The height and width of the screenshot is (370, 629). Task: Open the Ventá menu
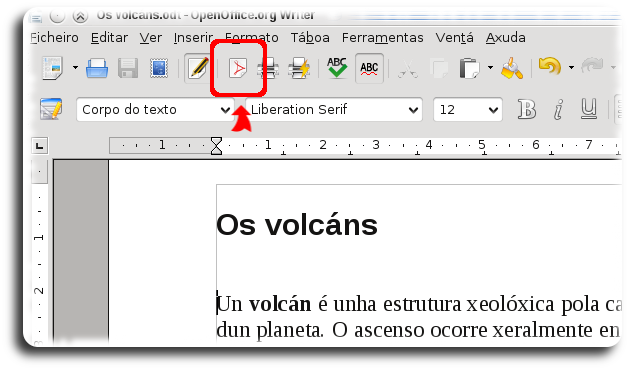point(455,38)
